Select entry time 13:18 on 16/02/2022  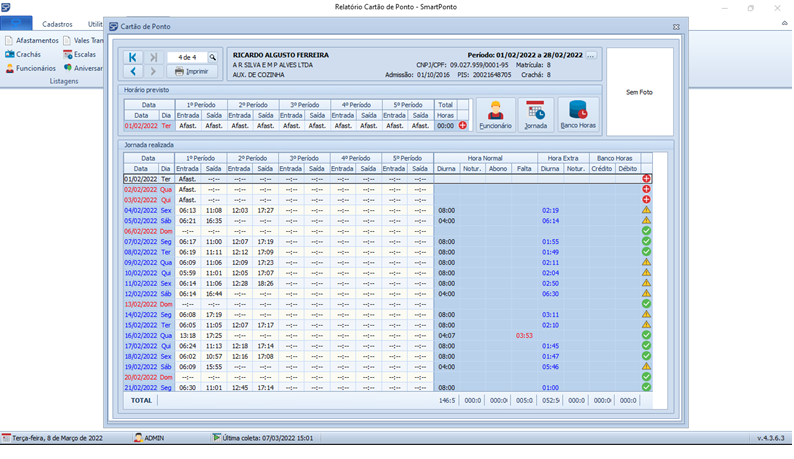tap(187, 335)
